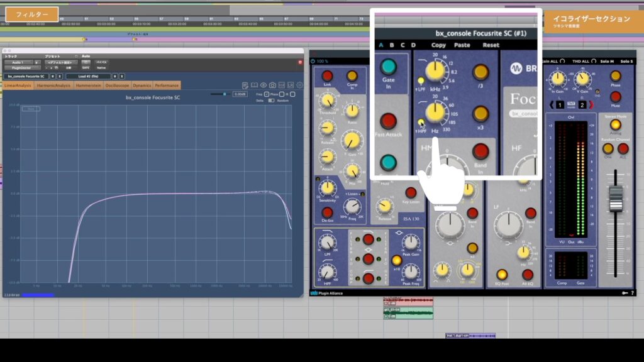Take a snapshot with the camera icon
Image resolution: width=644 pixels, height=362 pixels.
pyautogui.click(x=272, y=85)
